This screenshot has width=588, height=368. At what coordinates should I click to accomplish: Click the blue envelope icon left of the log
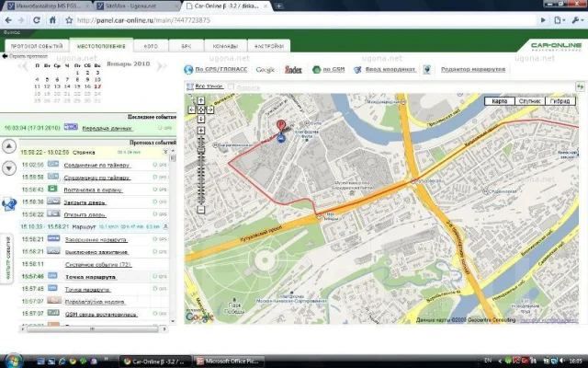(9, 204)
